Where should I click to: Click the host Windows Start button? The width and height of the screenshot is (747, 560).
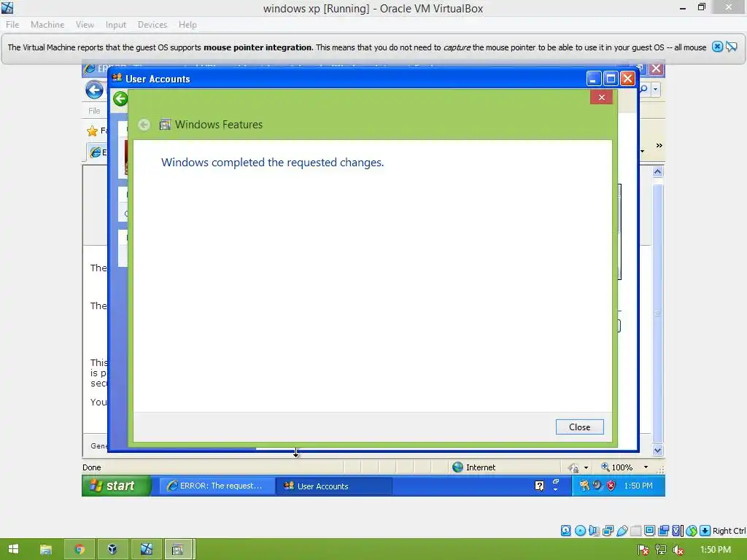click(13, 549)
